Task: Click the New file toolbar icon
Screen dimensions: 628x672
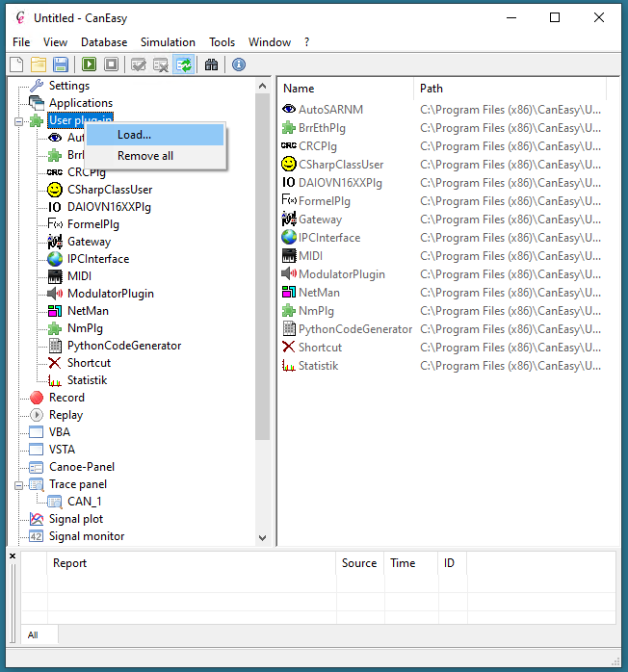Action: click(16, 65)
